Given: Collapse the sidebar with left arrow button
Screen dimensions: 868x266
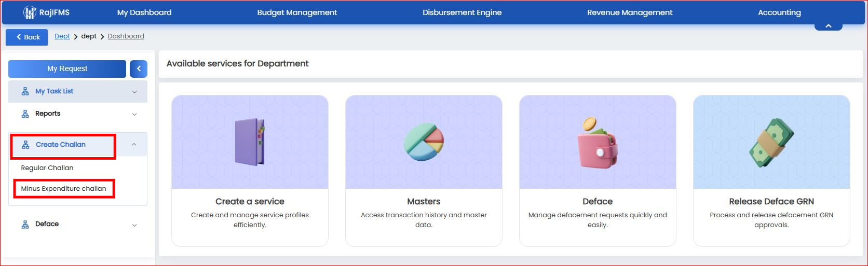Looking at the screenshot, I should 139,69.
